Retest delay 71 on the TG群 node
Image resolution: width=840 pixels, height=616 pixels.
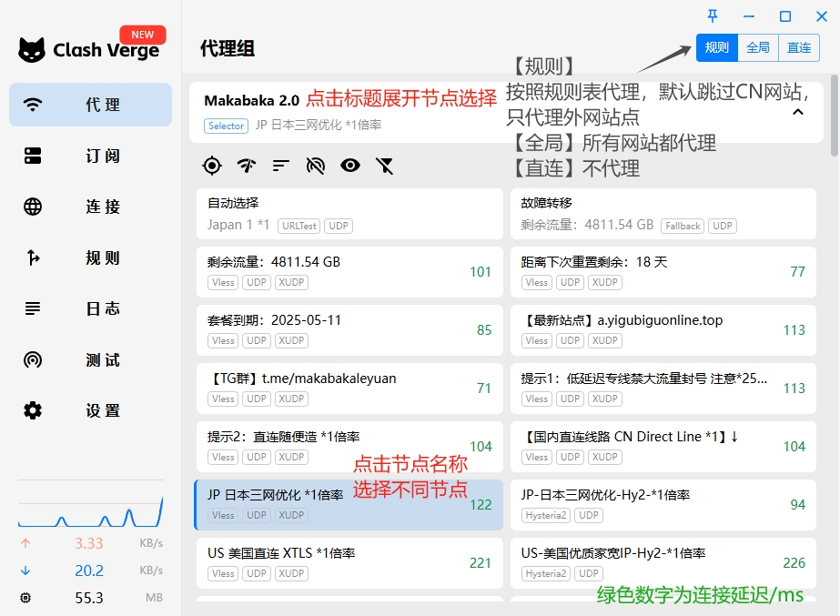484,389
